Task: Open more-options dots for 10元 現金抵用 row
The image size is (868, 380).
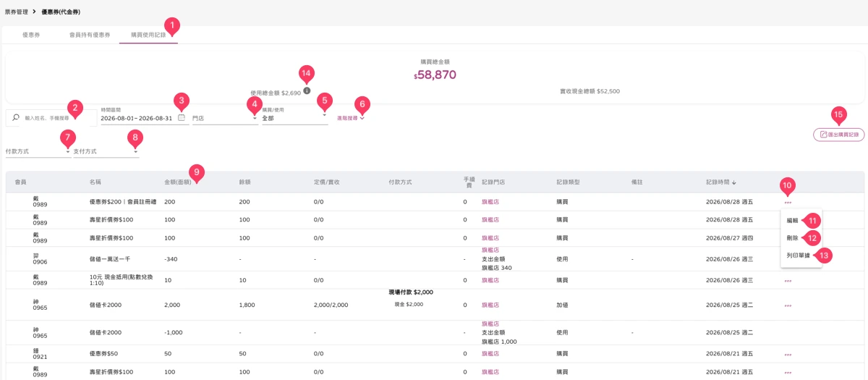Action: click(x=787, y=280)
